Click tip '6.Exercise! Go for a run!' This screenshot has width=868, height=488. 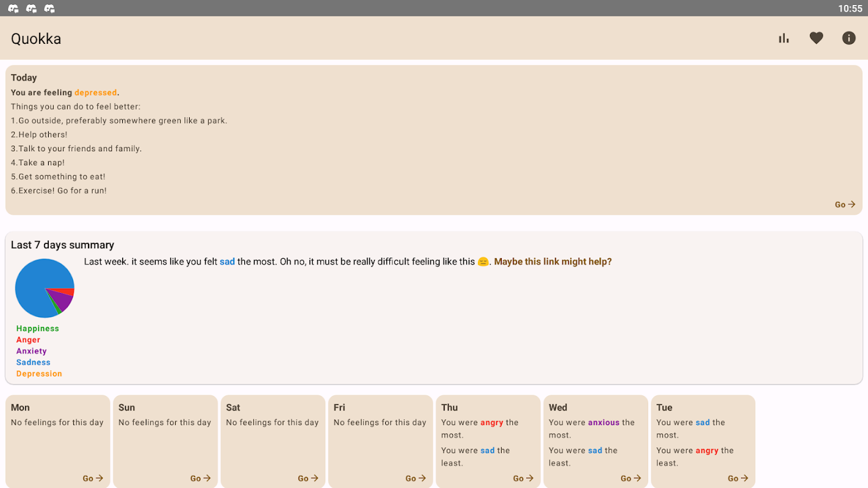[x=59, y=191]
